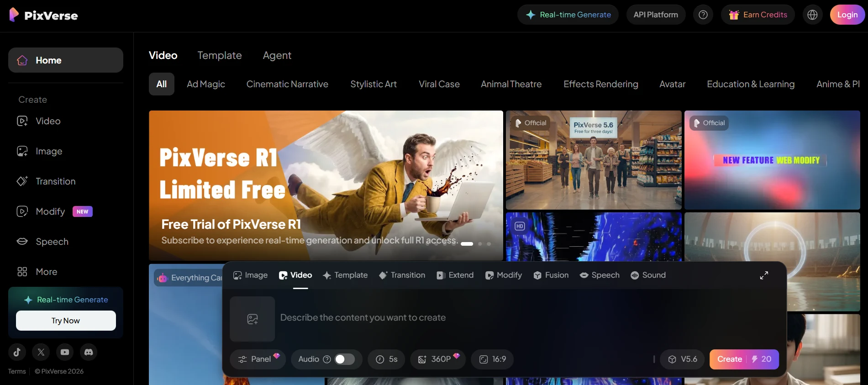Select Transition mode in creation panel
Viewport: 868px width, 385px height.
[402, 275]
